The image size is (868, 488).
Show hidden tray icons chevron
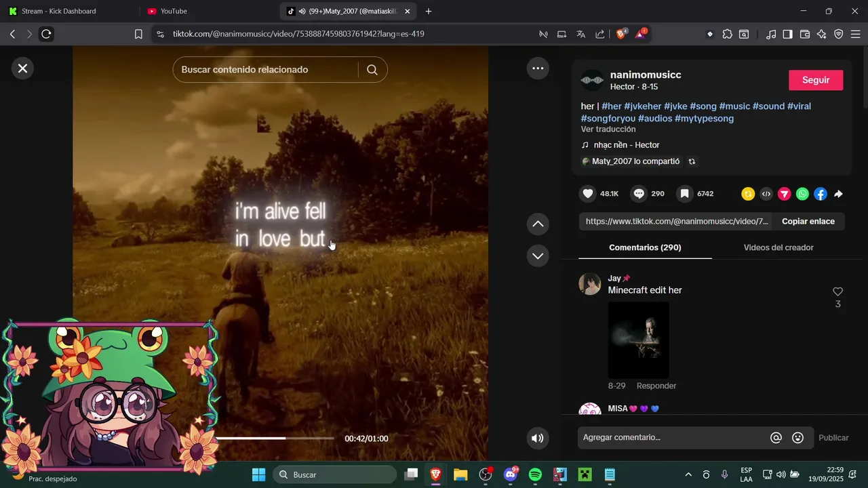coord(688,474)
